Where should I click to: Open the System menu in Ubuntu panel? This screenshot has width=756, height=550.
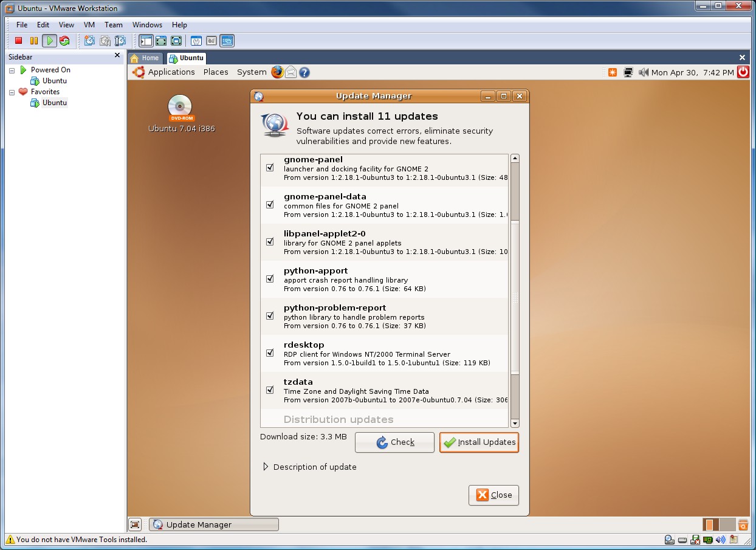(252, 72)
